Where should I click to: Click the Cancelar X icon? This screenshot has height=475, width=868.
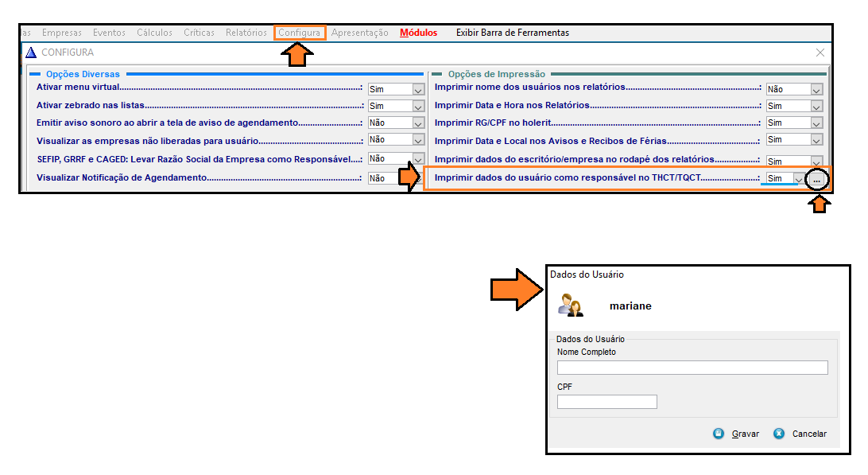[779, 434]
